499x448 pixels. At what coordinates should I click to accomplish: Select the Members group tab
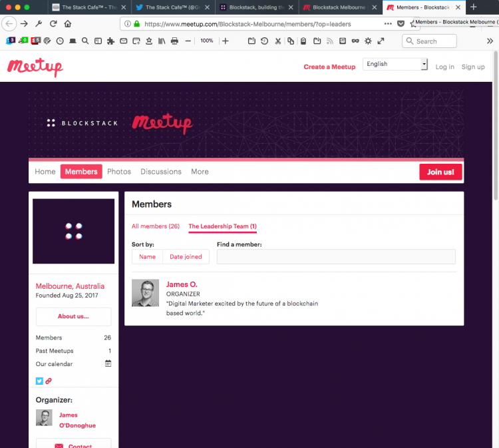pyautogui.click(x=81, y=172)
